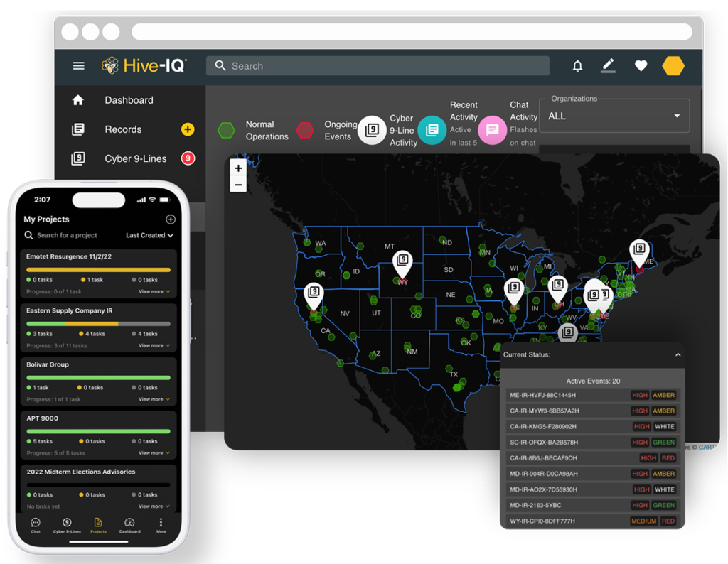Click the yellow hexagon avatar icon
728x564 pixels.
point(673,65)
